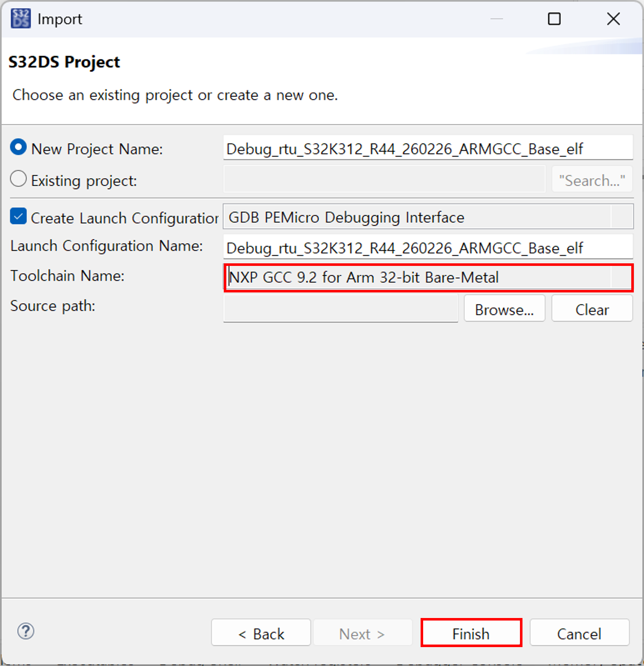Uncheck Create Launch Configuration checkbox
This screenshot has height=666, width=644.
[18, 216]
